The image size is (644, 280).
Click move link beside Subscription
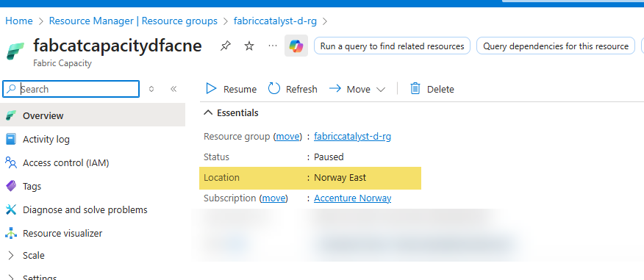click(273, 198)
